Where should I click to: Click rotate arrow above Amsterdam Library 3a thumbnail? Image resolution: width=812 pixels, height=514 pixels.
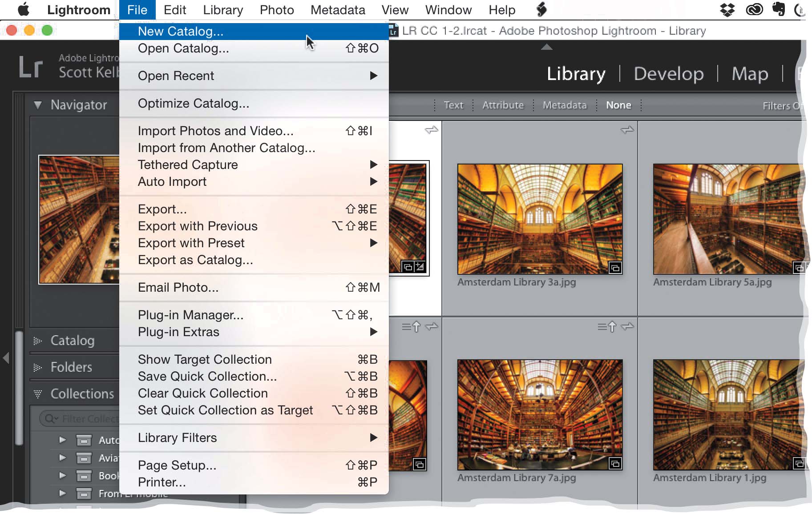(x=627, y=130)
